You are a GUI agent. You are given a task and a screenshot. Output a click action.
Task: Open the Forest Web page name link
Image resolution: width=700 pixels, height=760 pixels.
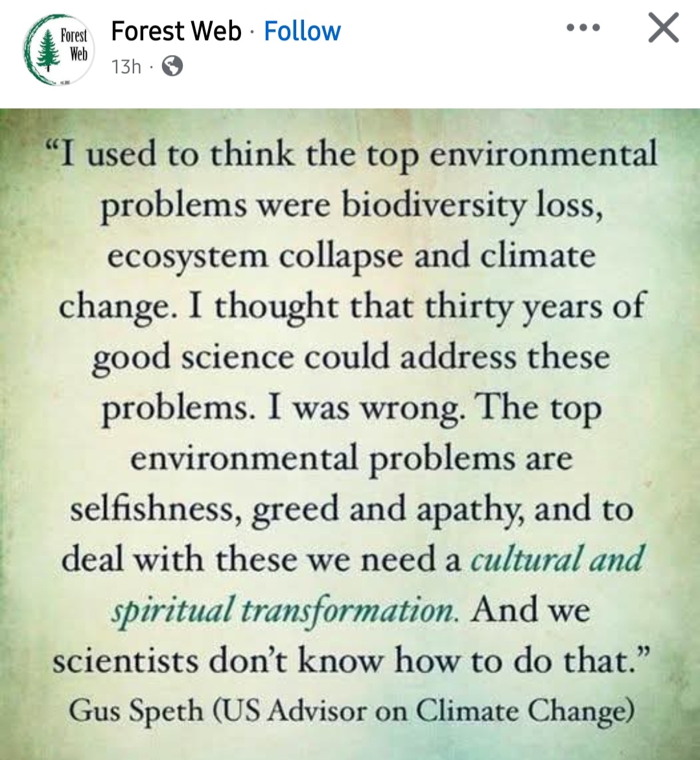coord(176,30)
